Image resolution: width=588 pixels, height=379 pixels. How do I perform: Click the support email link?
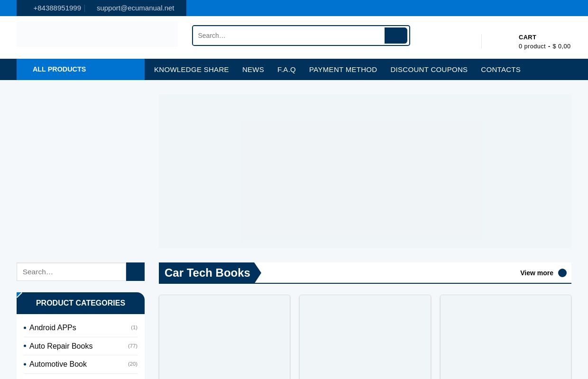[135, 8]
